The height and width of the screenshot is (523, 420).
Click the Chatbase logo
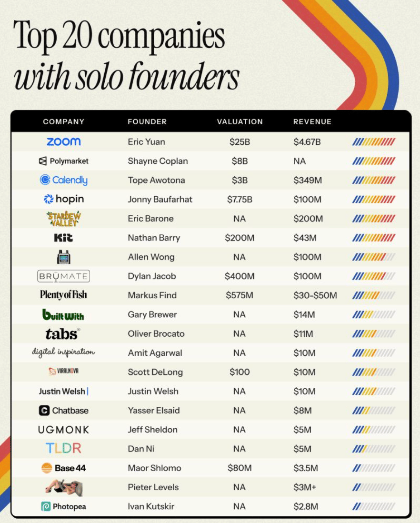click(64, 410)
